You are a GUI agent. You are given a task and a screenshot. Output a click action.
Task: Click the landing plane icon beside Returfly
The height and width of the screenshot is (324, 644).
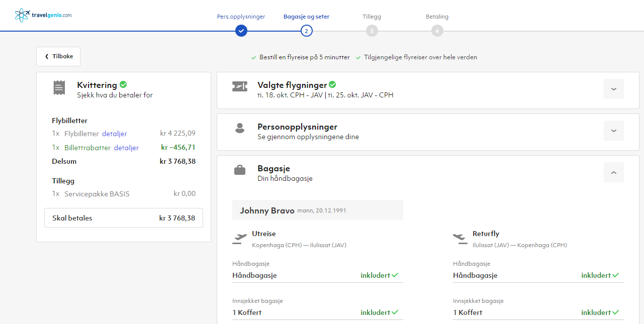pos(460,238)
